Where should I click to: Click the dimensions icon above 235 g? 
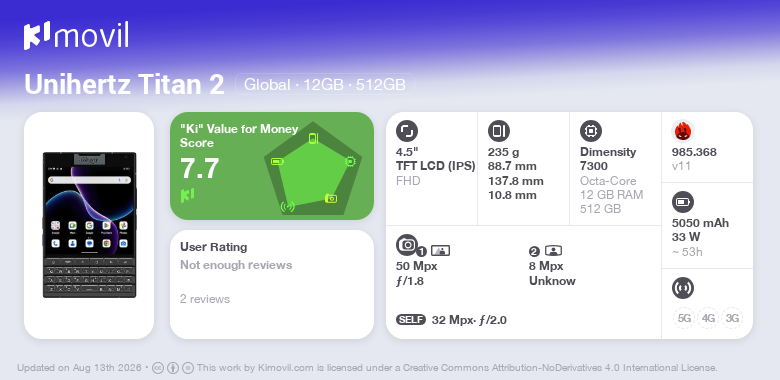(x=498, y=131)
